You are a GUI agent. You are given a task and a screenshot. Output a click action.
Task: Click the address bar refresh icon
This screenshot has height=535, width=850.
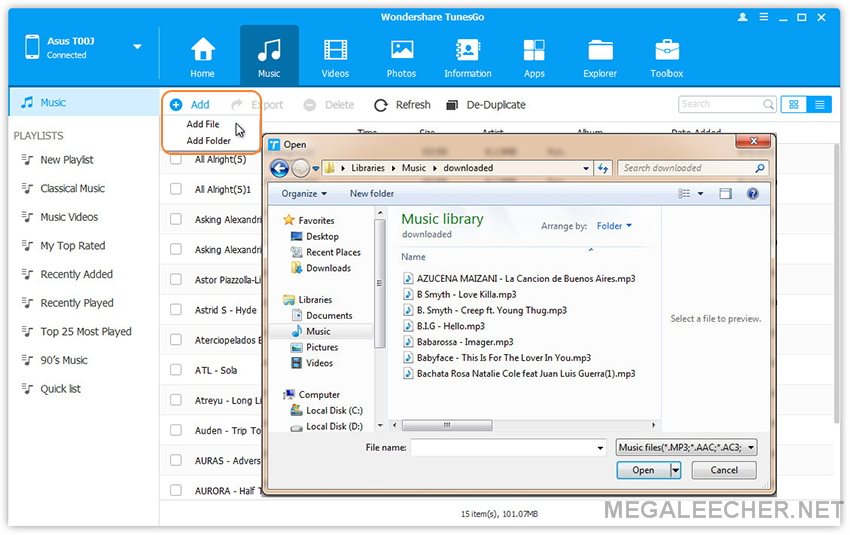(x=603, y=169)
